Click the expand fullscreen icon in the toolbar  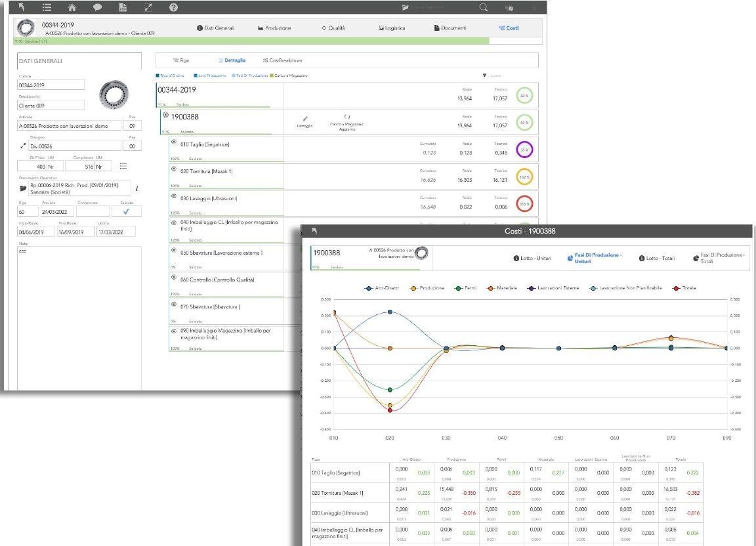coord(148,7)
